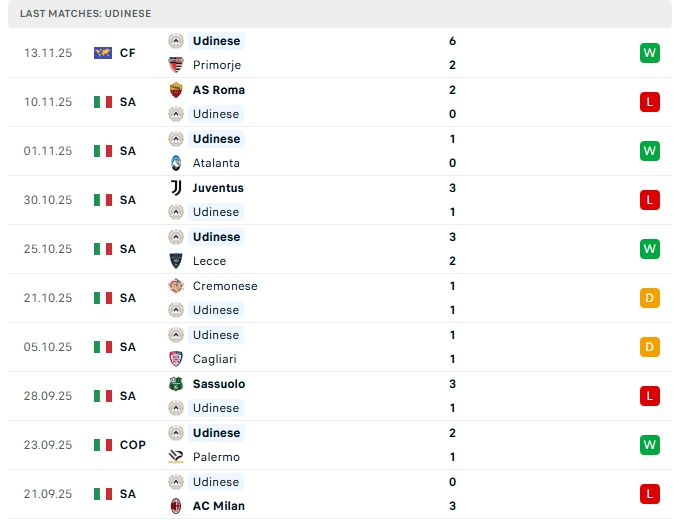The height and width of the screenshot is (520, 683).
Task: Click the orange D badge for Cremonese match
Action: (x=650, y=298)
